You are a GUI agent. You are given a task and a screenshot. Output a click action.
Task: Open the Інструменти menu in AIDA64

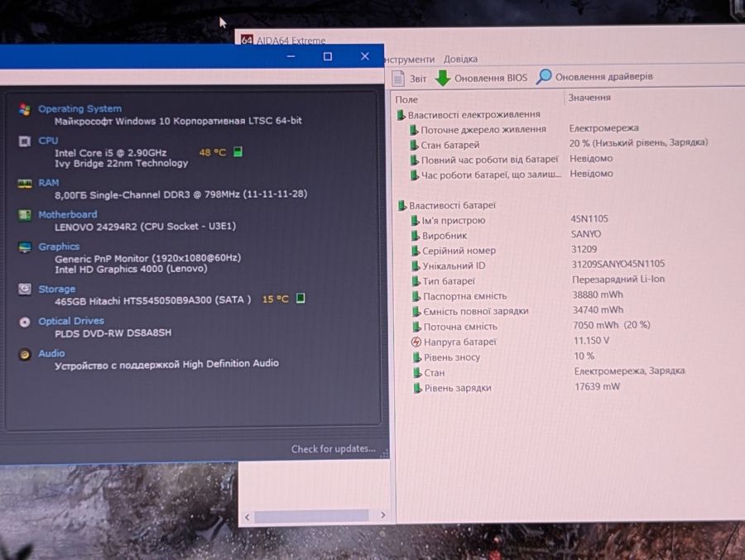[410, 60]
